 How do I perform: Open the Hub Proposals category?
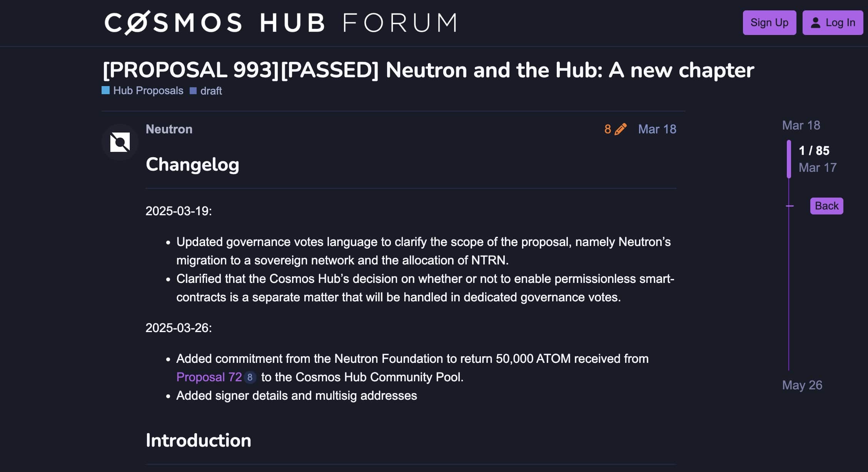coord(148,90)
